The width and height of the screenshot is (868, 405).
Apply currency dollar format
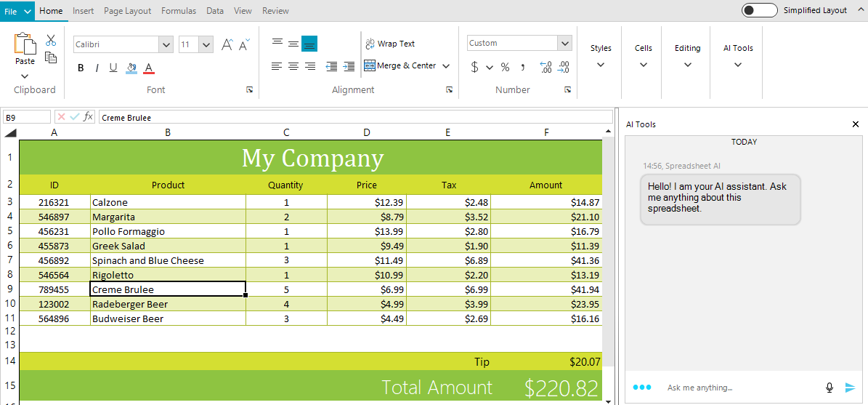click(x=474, y=67)
